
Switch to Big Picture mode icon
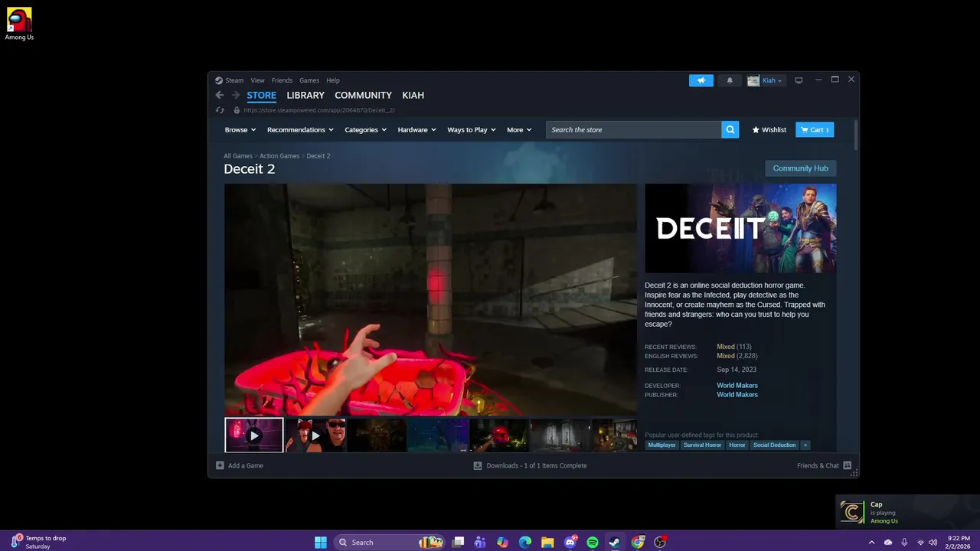pos(799,80)
